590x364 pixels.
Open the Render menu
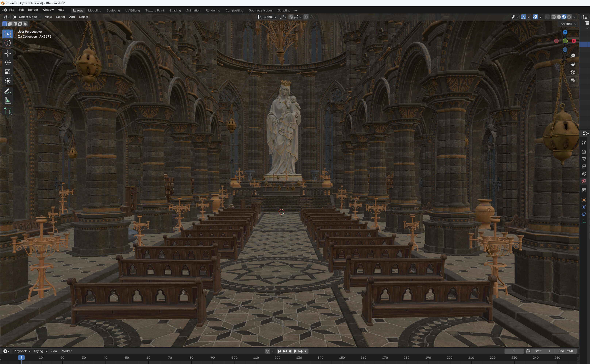33,10
